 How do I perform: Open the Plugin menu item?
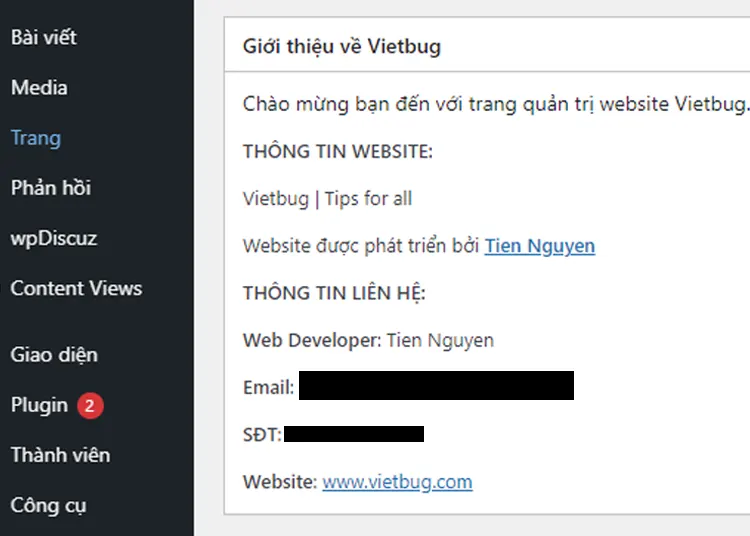(x=39, y=405)
